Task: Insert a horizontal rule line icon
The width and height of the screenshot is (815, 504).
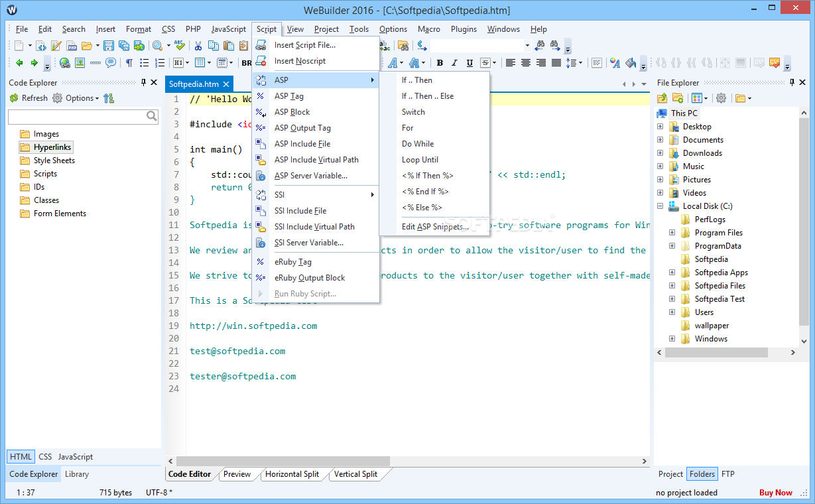Action: [x=95, y=63]
